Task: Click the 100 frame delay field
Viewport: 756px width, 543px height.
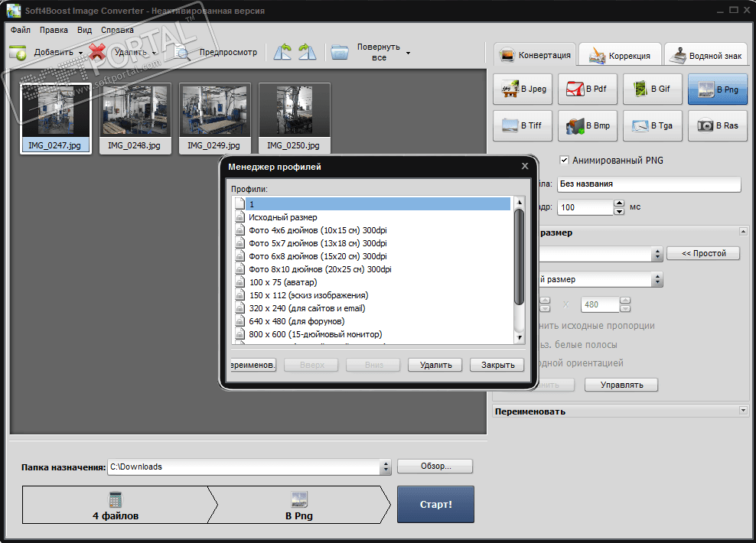Action: 585,207
